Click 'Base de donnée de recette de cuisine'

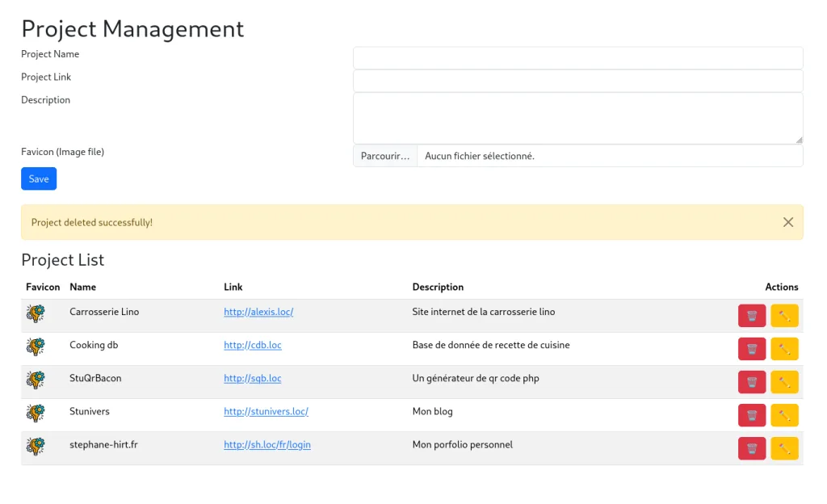[x=491, y=345]
